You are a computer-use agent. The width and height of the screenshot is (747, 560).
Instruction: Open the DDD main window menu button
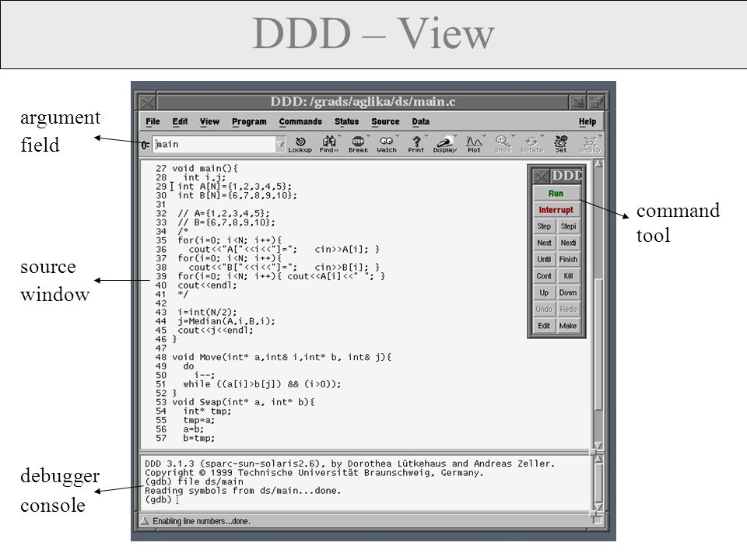click(x=147, y=102)
